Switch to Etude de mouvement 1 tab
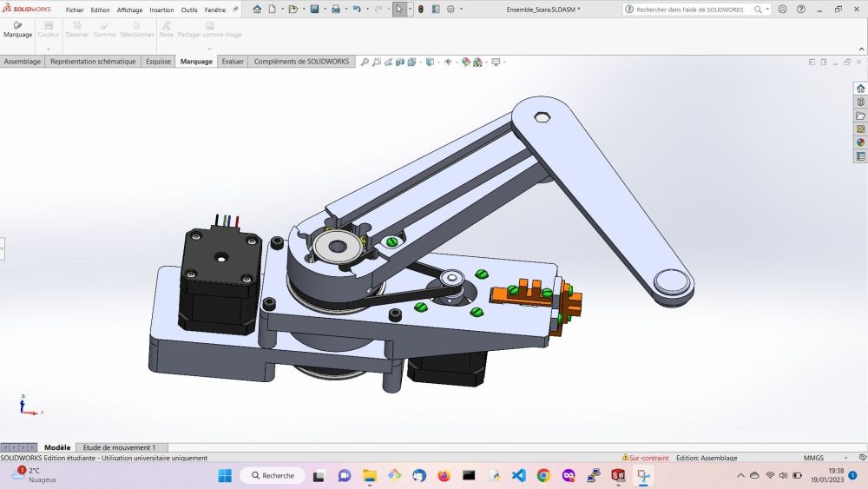Viewport: 868px width, 489px height. point(119,447)
